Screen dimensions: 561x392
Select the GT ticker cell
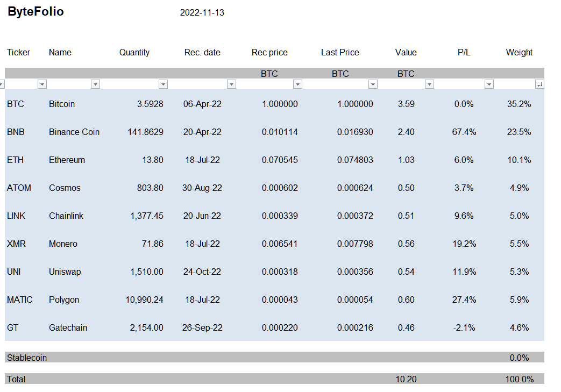(12, 327)
